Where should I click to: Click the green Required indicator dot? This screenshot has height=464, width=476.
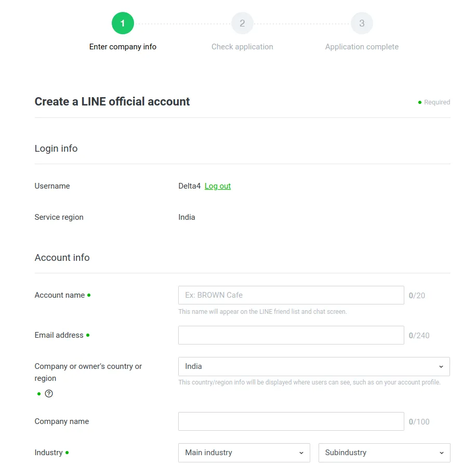pyautogui.click(x=420, y=102)
